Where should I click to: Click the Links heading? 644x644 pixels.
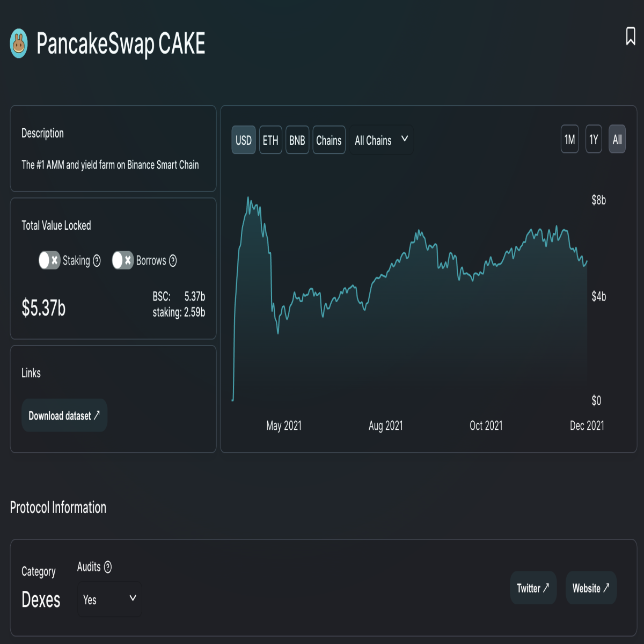pos(31,373)
